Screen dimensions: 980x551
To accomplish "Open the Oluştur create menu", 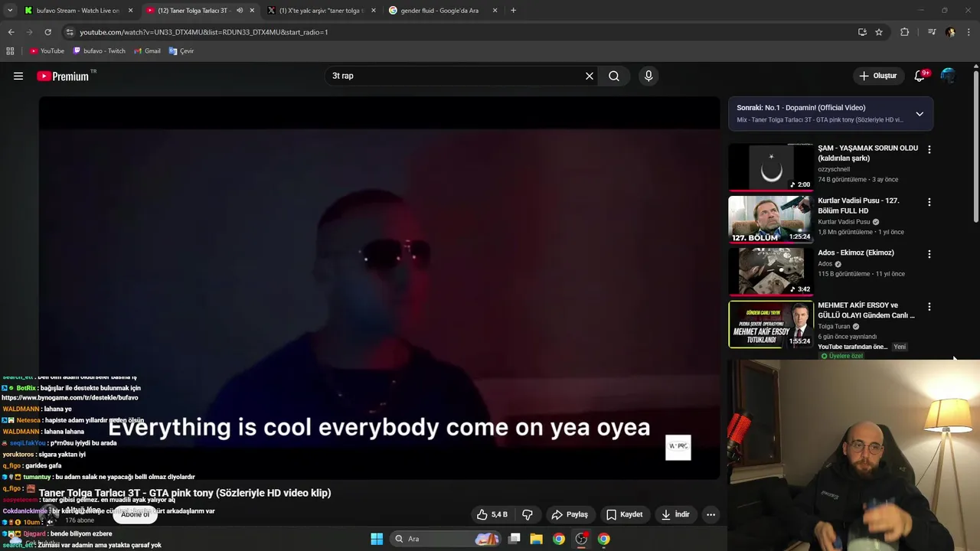I will pyautogui.click(x=878, y=76).
